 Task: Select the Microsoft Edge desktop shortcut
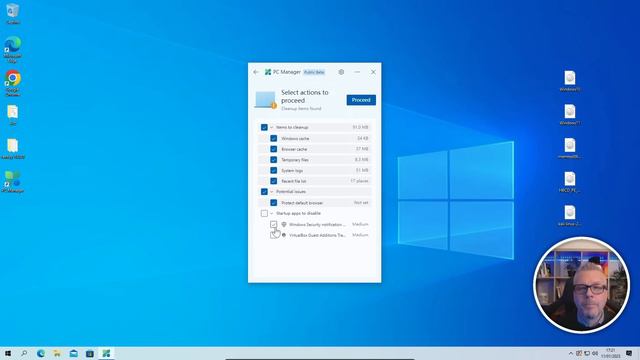coord(13,49)
